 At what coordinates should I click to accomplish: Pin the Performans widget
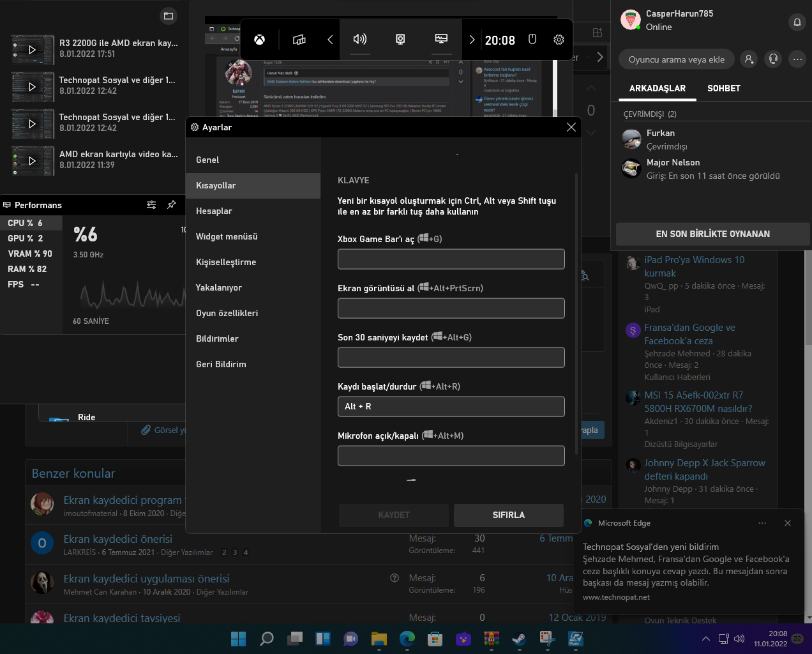pyautogui.click(x=171, y=205)
